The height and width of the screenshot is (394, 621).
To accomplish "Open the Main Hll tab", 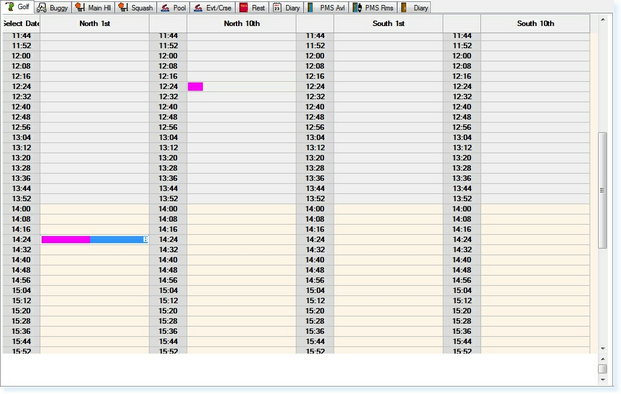I will click(93, 8).
